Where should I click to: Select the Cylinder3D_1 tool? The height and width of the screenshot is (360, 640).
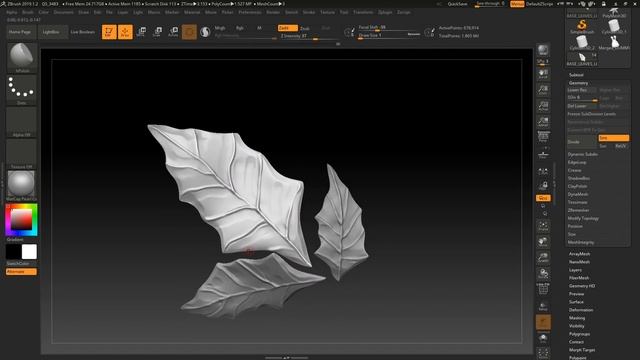pyautogui.click(x=613, y=27)
